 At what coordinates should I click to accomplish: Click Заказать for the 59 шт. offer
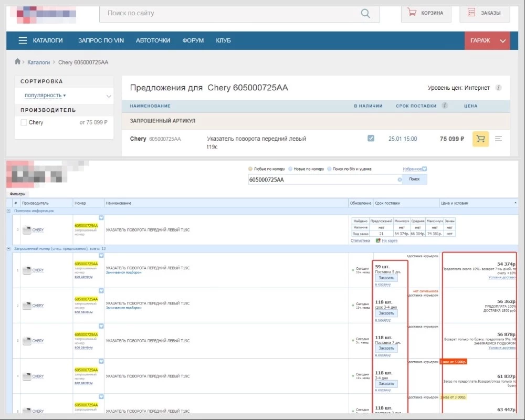tap(386, 278)
